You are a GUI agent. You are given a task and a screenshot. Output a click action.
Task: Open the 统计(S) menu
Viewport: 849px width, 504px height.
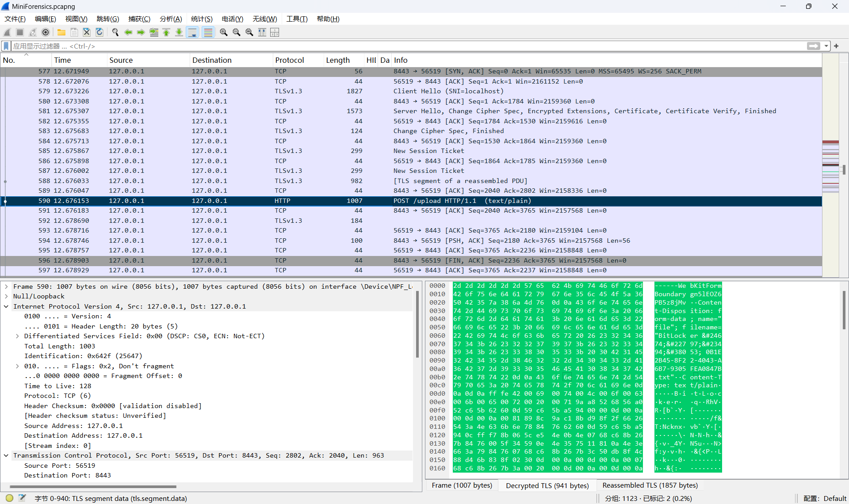tap(202, 19)
